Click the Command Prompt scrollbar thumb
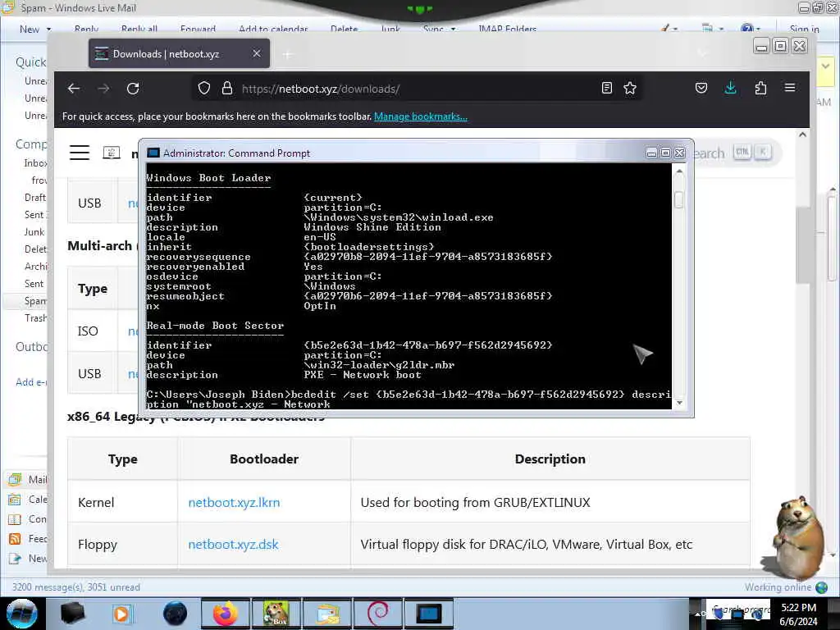840x630 pixels. point(678,200)
